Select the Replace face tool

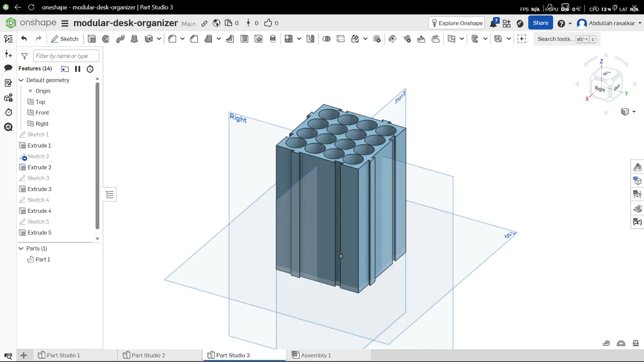[436, 39]
